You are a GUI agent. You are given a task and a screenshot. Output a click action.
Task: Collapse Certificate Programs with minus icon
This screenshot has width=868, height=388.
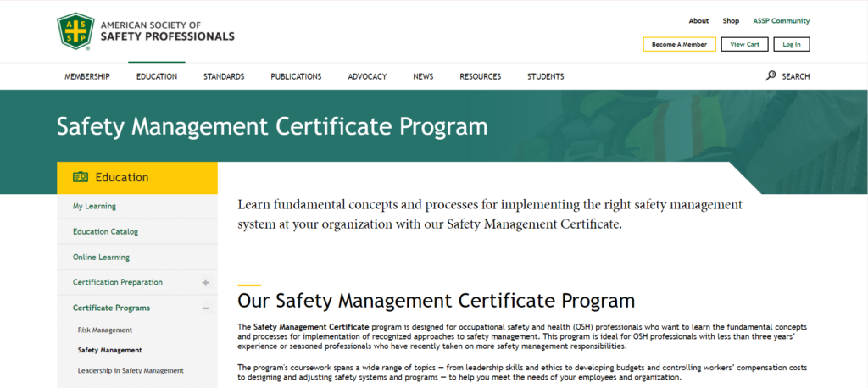point(205,308)
